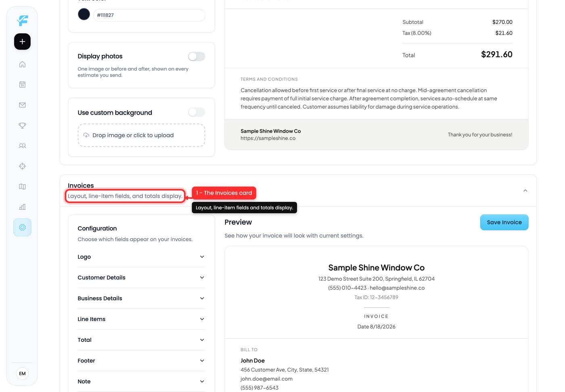Click the Invoices section heading
The width and height of the screenshot is (565, 392).
(x=81, y=186)
